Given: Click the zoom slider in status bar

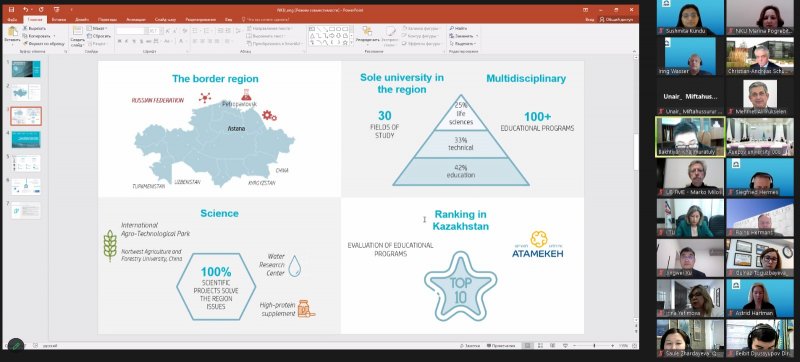Looking at the screenshot, I should click(x=594, y=346).
